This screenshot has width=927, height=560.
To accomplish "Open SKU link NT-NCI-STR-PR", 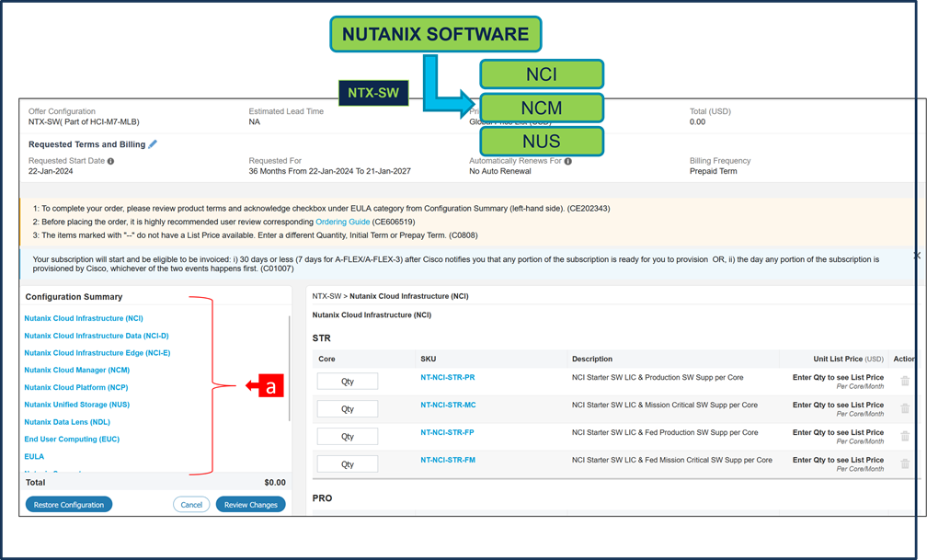I will click(448, 377).
